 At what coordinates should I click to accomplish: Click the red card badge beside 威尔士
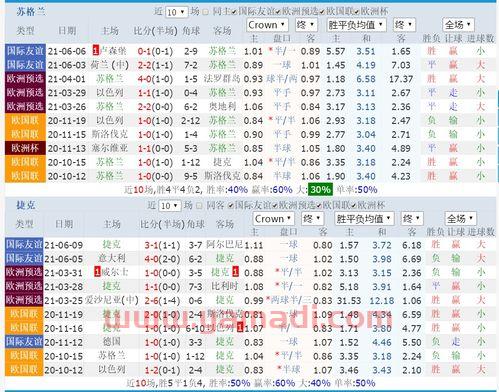click(x=97, y=272)
